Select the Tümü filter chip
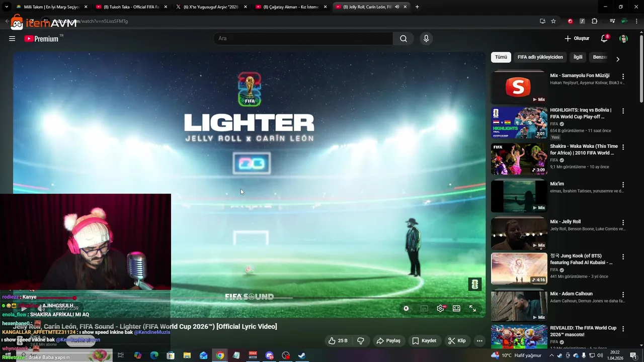 point(501,57)
